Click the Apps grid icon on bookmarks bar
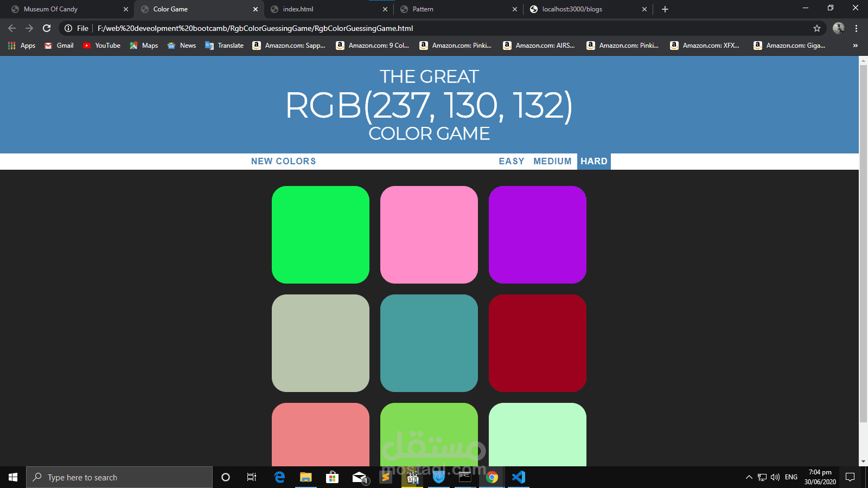Image resolution: width=868 pixels, height=488 pixels. tap(11, 46)
